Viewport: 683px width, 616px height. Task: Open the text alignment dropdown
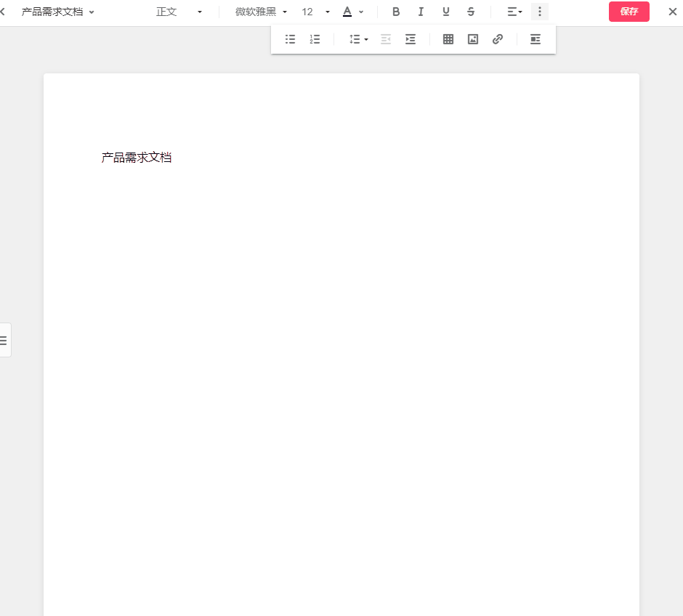click(514, 12)
